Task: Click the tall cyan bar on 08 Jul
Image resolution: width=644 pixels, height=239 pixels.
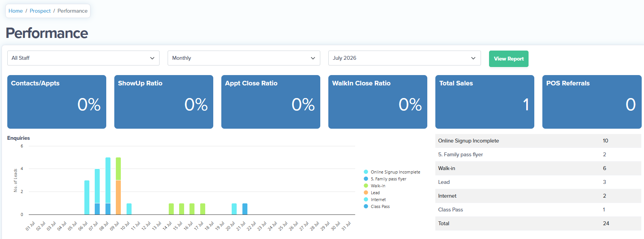Action: tap(108, 180)
